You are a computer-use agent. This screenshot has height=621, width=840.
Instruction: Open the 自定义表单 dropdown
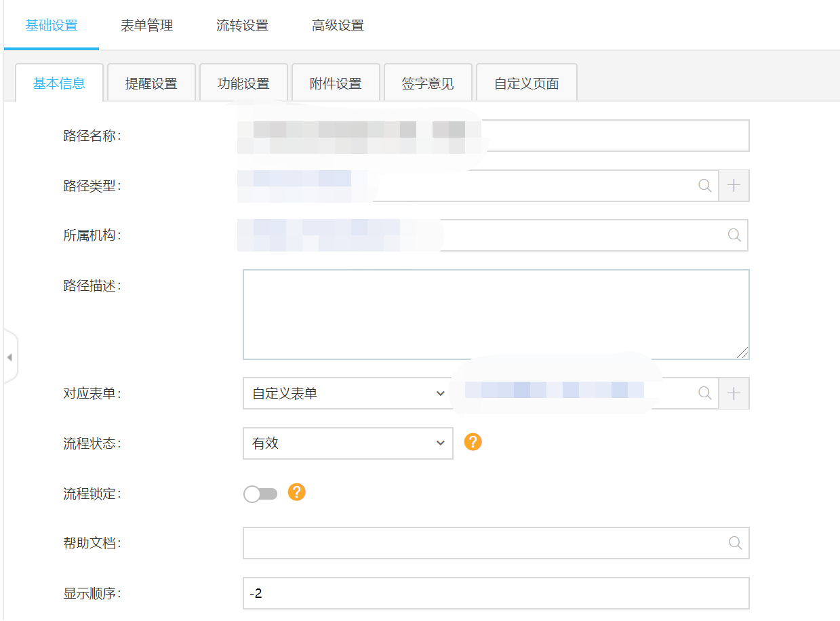pos(347,393)
